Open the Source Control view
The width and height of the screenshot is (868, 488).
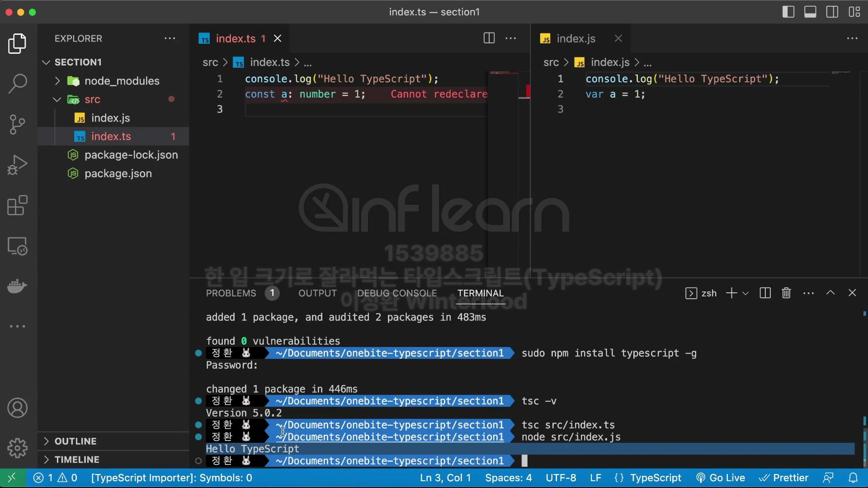(18, 124)
